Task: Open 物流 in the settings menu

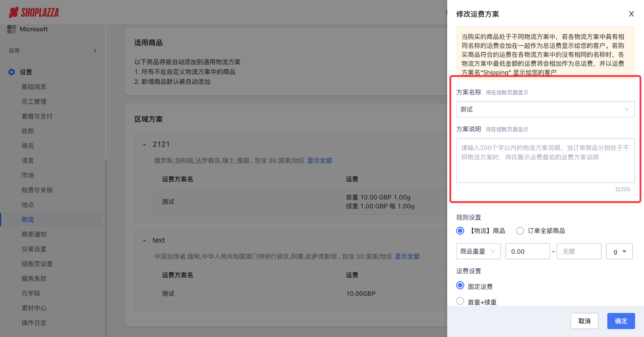Action: point(28,220)
